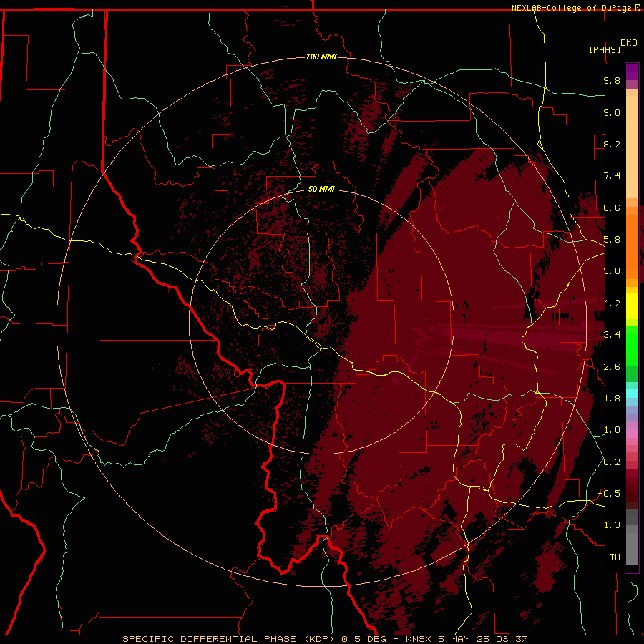Screen dimensions: 644x644
Task: Click the 8.2 value on the color scale
Action: [x=612, y=144]
